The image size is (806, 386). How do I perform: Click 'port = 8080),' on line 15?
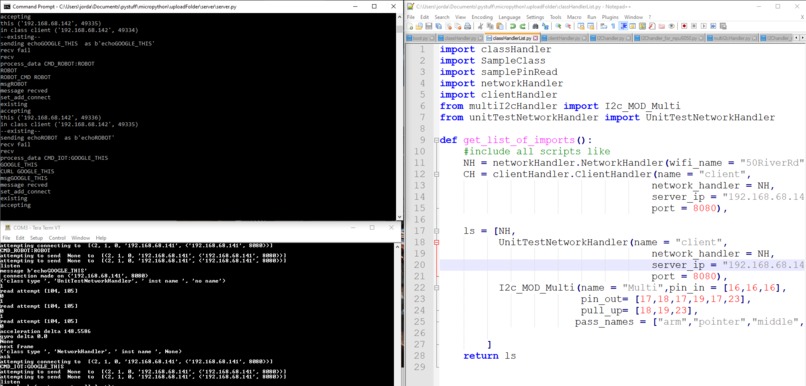(x=690, y=208)
